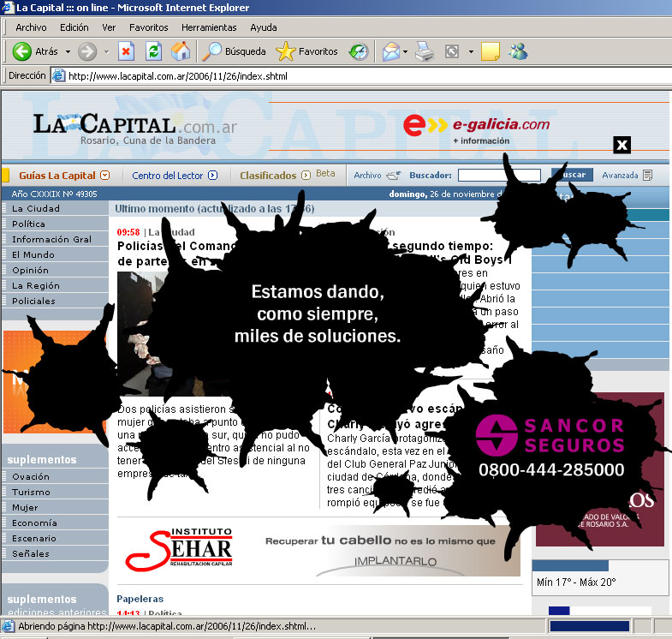The image size is (672, 639).
Task: Click the page loading progress bar
Action: 589,626
